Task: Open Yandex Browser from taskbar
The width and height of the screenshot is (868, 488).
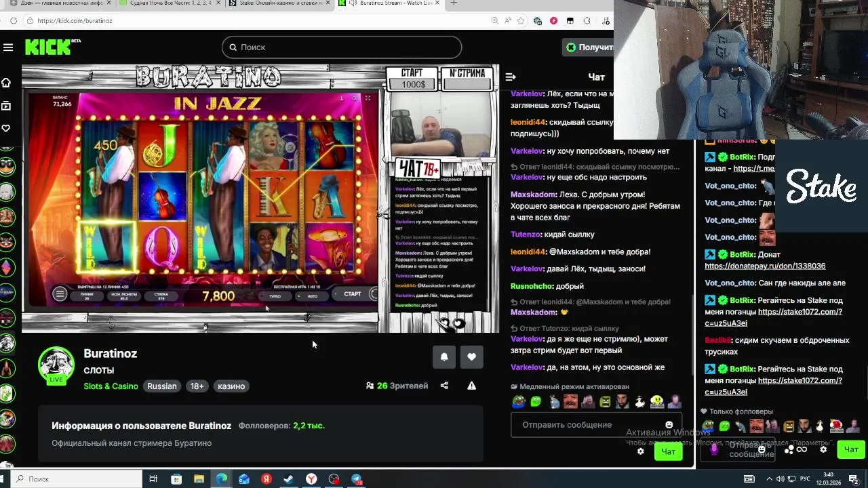Action: tap(311, 479)
